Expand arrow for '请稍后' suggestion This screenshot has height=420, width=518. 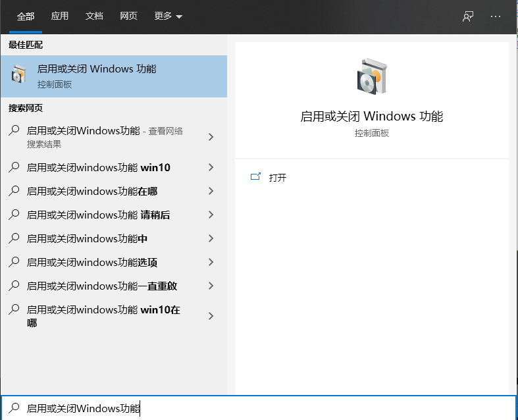pos(211,215)
